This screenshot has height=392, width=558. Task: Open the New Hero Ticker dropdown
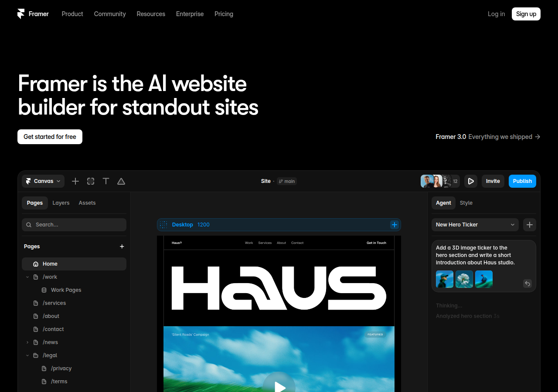pos(475,225)
